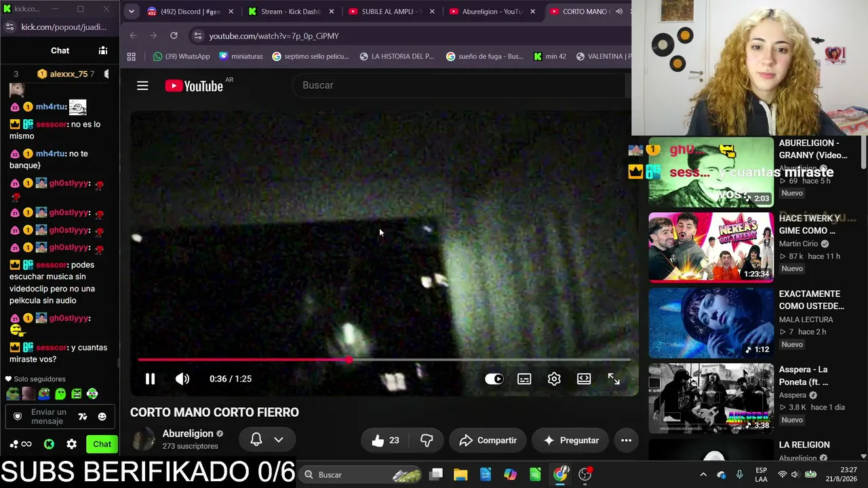Click the Preguntar button
Screen dimensions: 868x488
(x=571, y=441)
